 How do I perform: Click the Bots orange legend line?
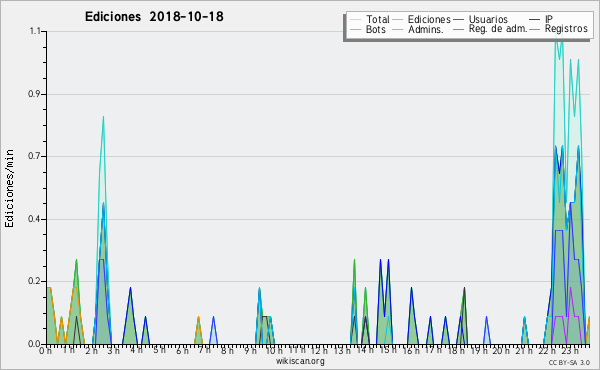click(355, 29)
